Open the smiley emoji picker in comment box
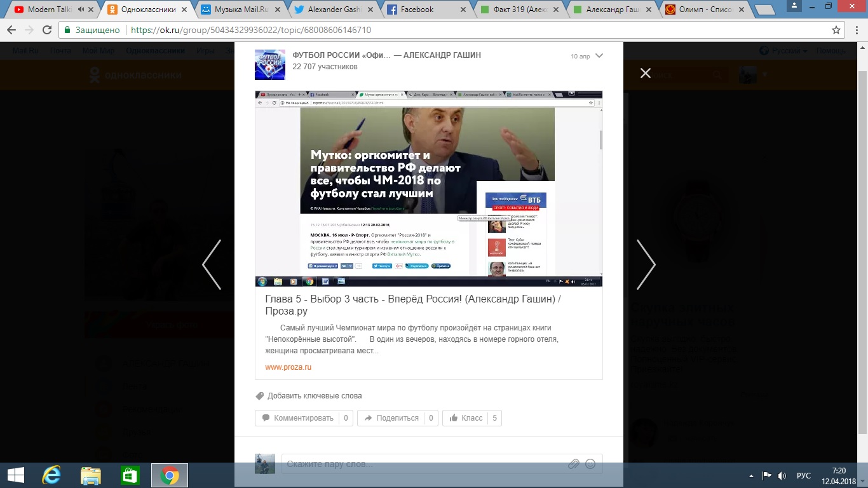The height and width of the screenshot is (488, 868). pos(590,464)
